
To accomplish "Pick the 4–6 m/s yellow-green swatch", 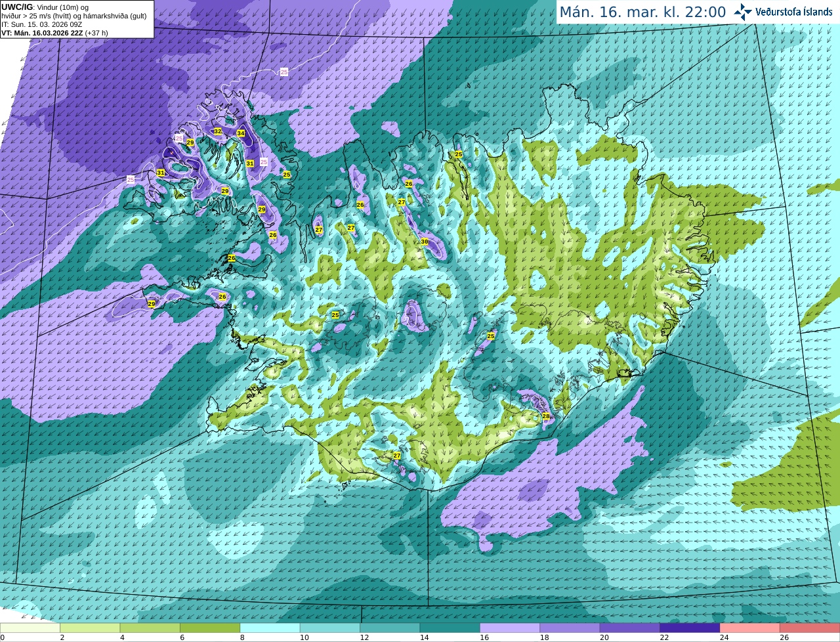I will pos(150,628).
